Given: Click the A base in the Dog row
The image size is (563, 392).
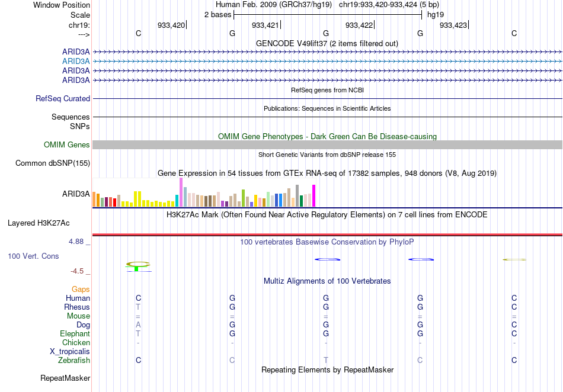Looking at the screenshot, I should 138,325.
